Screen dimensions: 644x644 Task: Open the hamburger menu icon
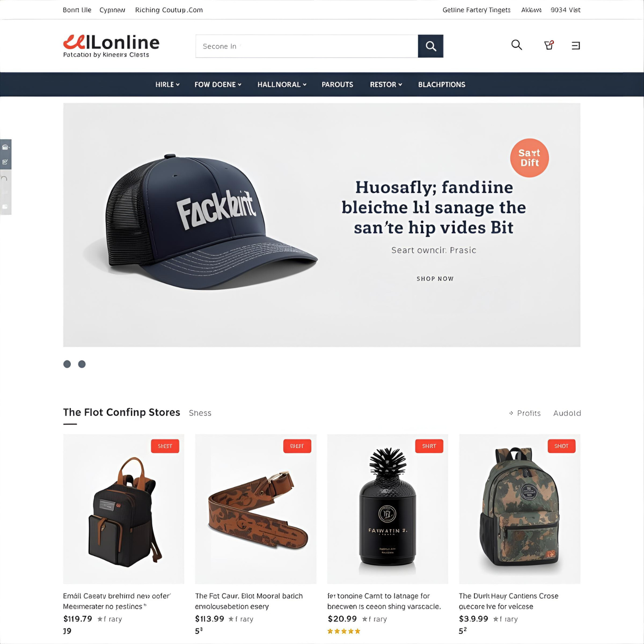(575, 45)
